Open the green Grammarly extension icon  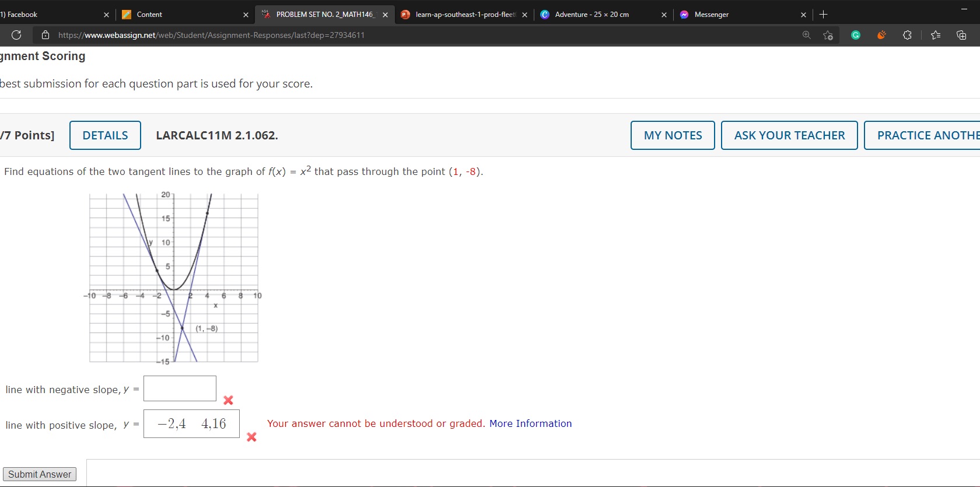856,35
